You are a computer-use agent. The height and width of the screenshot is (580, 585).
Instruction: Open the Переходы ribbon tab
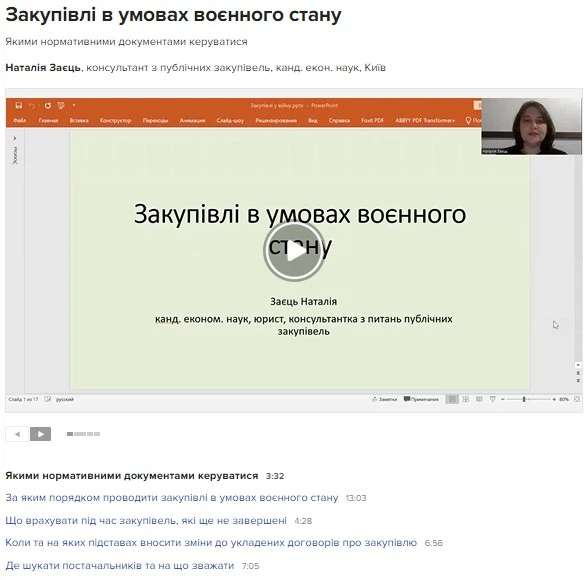click(155, 120)
